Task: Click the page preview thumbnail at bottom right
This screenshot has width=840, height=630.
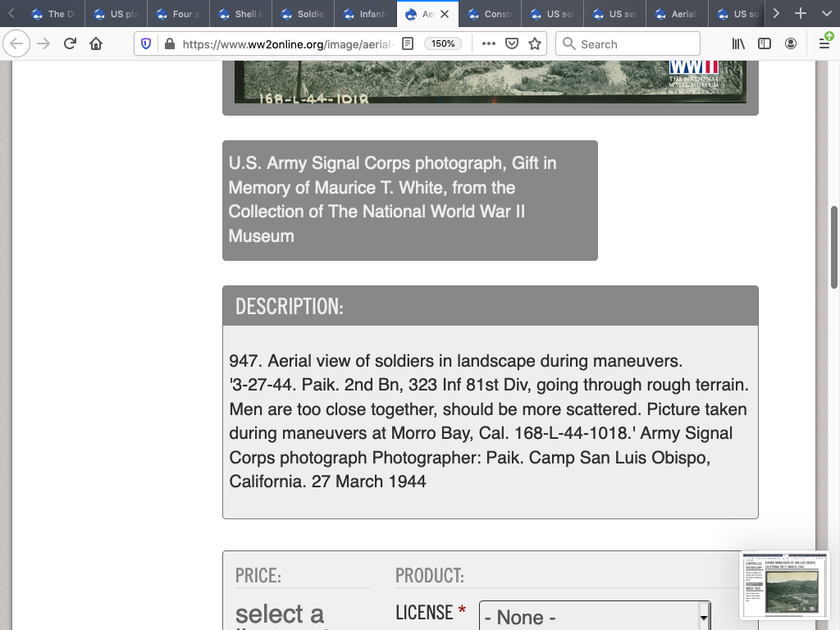Action: pos(784,586)
